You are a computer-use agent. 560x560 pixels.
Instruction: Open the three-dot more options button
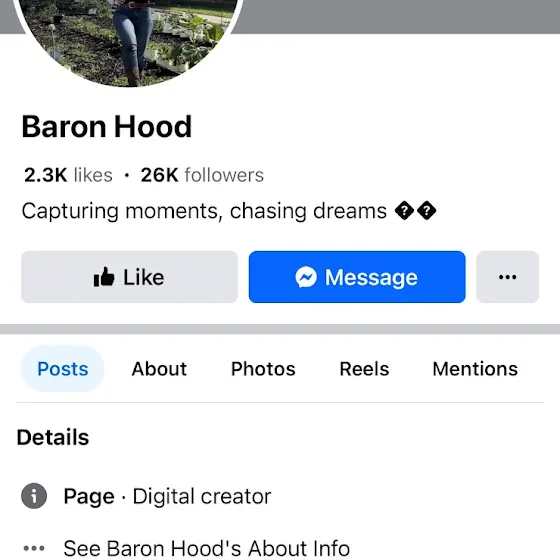coord(508,277)
